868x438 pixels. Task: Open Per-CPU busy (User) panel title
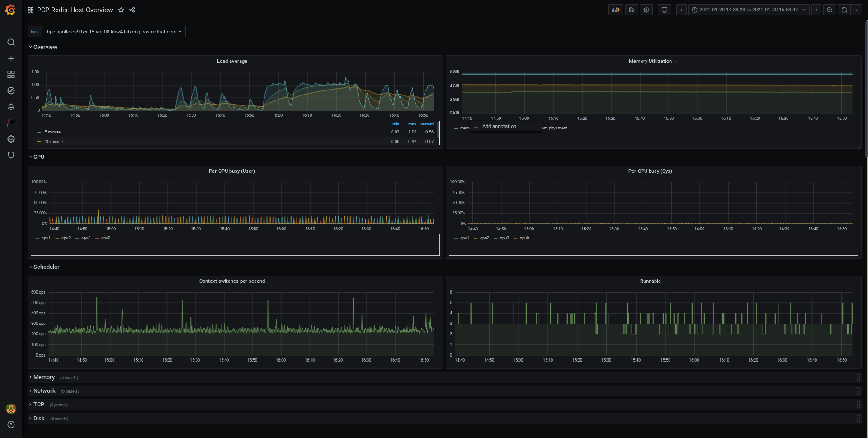pos(232,171)
